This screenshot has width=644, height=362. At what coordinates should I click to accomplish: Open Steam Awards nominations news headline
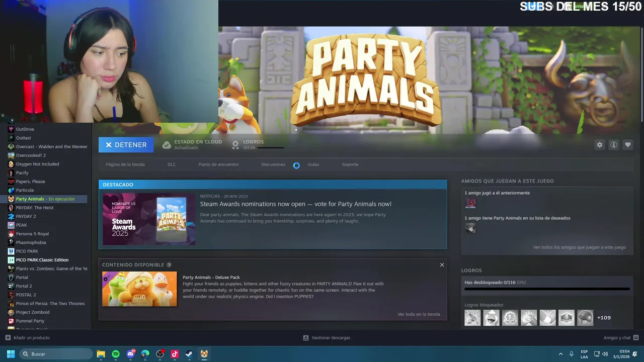click(x=296, y=204)
